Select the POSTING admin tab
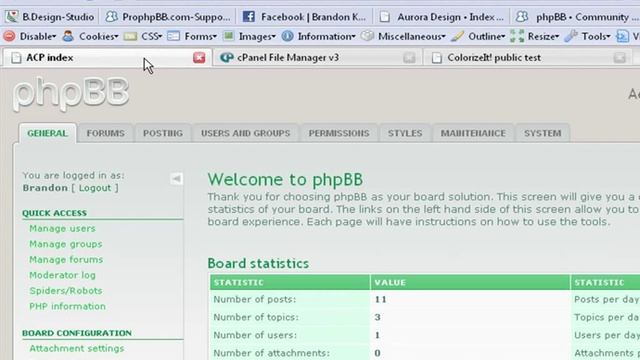640x360 pixels. tap(163, 133)
